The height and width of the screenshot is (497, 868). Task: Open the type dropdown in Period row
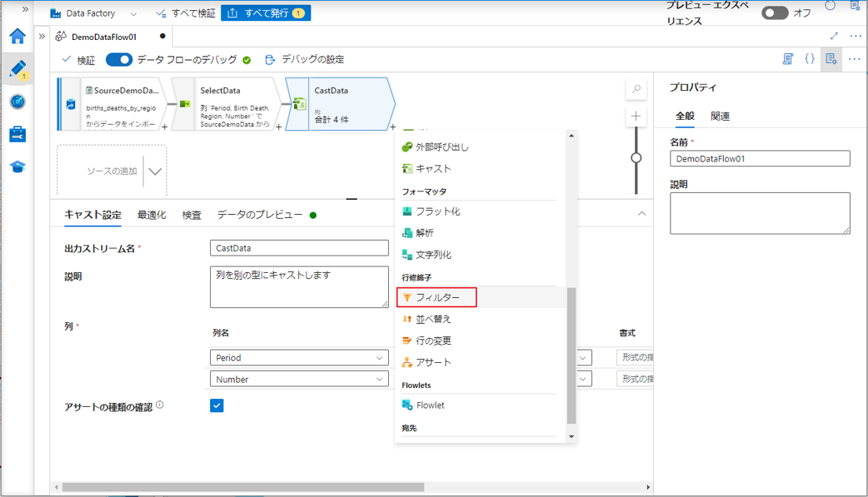click(583, 357)
